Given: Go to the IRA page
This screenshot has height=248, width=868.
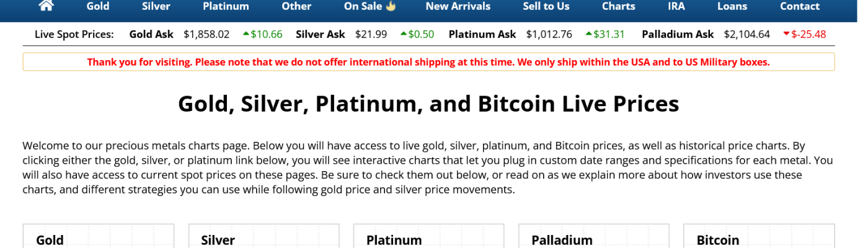Looking at the screenshot, I should pos(676,6).
